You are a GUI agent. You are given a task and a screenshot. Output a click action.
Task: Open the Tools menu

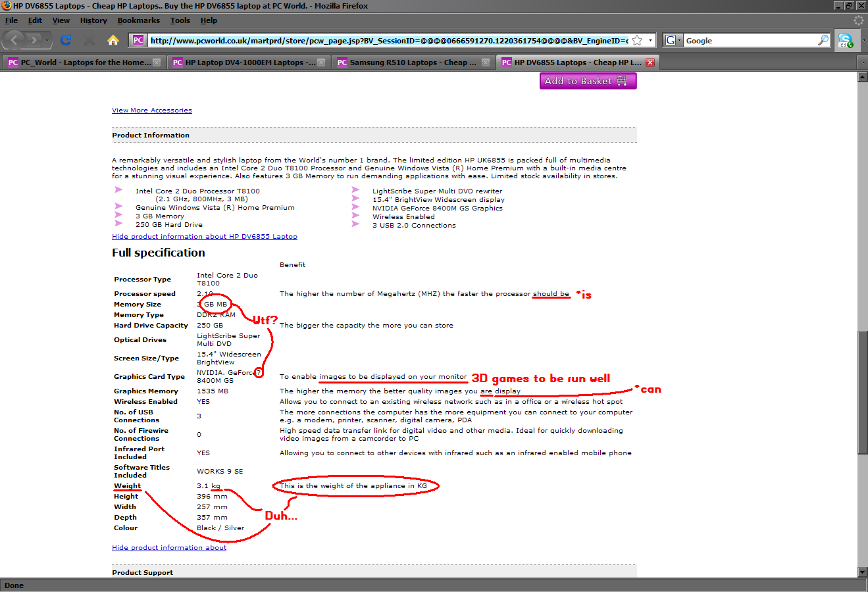pyautogui.click(x=180, y=20)
